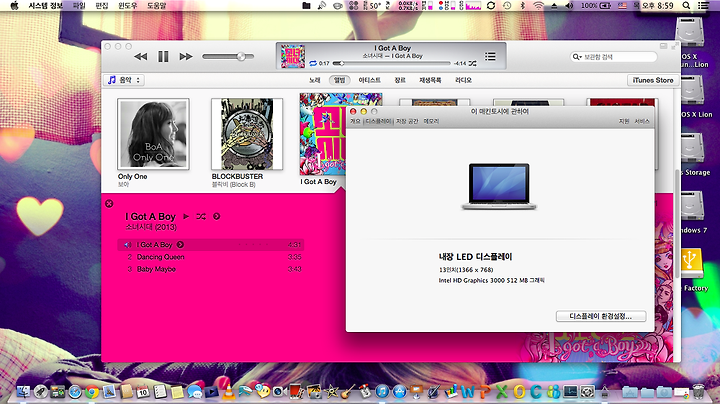Image resolution: width=720 pixels, height=404 pixels.
Task: Pause playback in iTunes
Action: pyautogui.click(x=163, y=56)
